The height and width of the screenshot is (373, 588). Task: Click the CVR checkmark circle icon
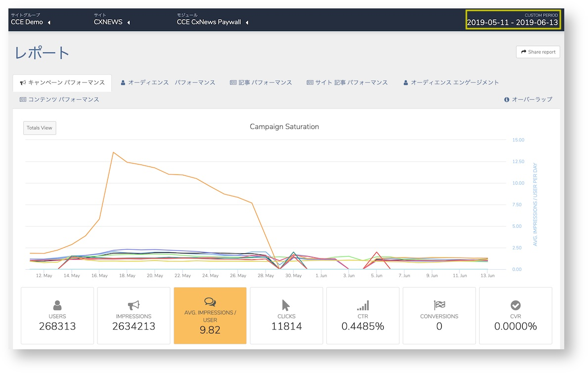click(516, 305)
